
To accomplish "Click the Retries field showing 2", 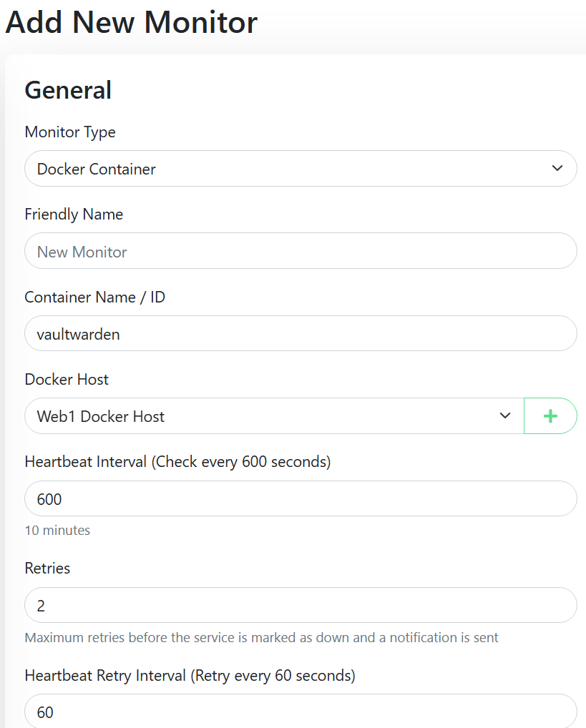I will coord(301,606).
